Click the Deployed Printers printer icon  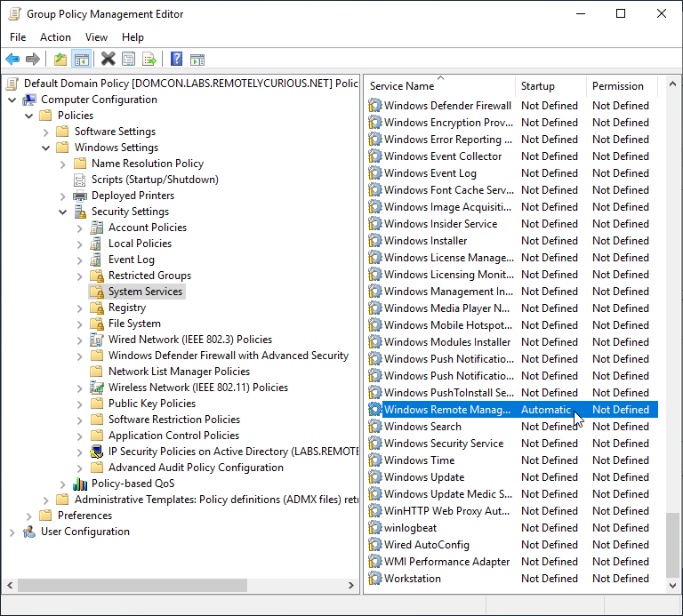pos(80,196)
